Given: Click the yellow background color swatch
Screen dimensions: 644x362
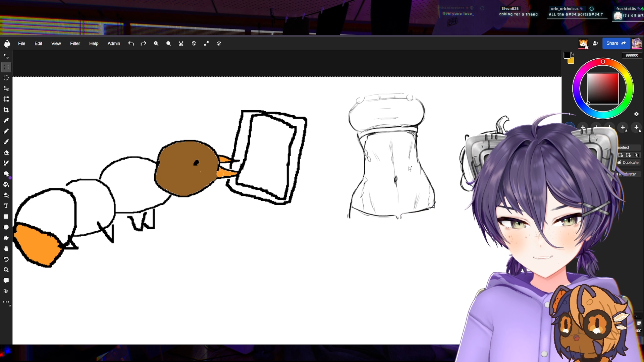Looking at the screenshot, I should click(572, 61).
